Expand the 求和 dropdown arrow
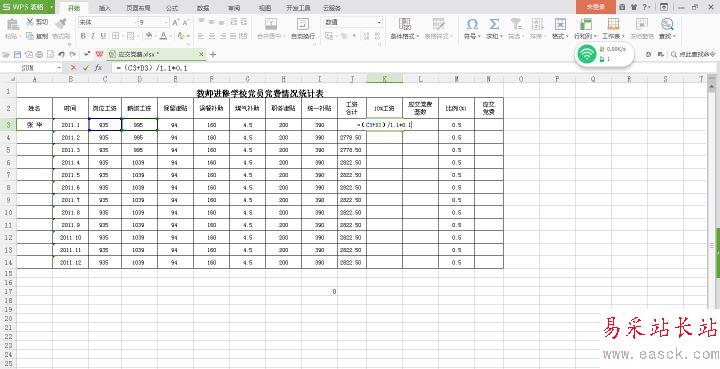 (x=501, y=36)
